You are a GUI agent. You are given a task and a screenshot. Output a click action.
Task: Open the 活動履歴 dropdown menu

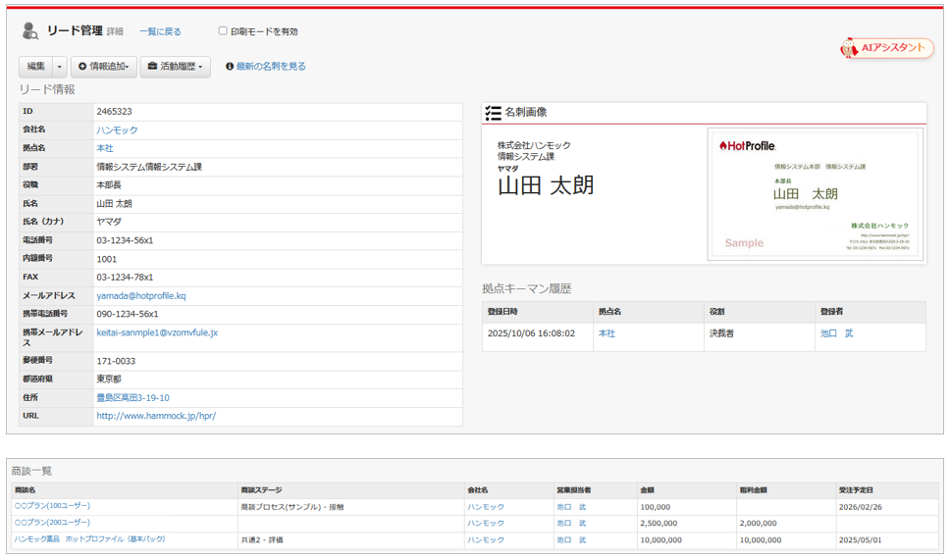pyautogui.click(x=175, y=67)
